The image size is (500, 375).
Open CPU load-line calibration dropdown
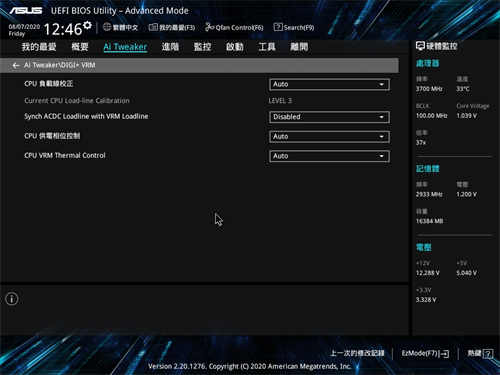coord(329,84)
